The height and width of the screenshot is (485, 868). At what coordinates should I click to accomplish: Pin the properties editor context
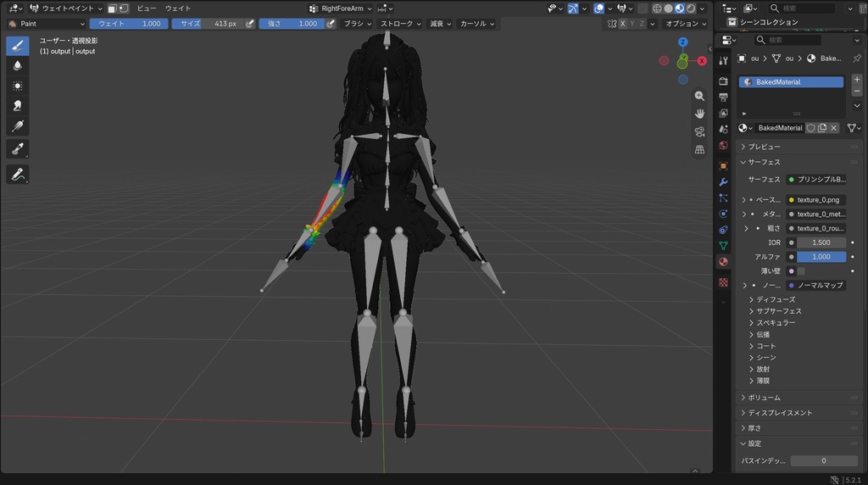pos(857,59)
